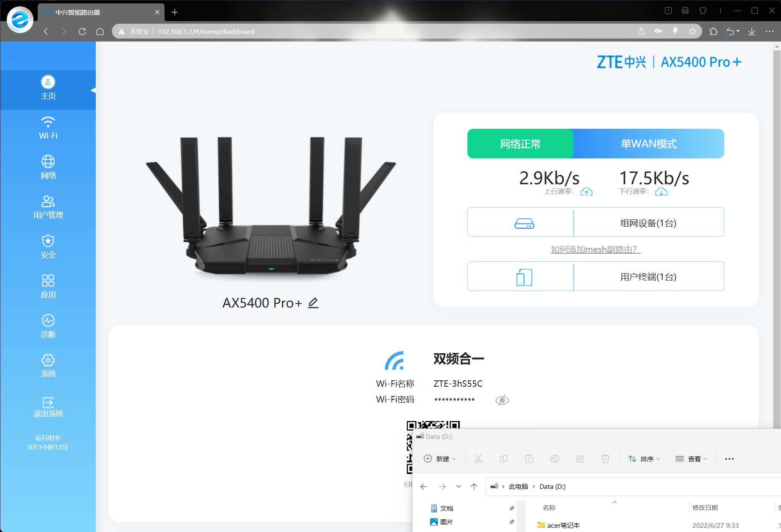The height and width of the screenshot is (532, 781).
Task: Go forward in the browser
Action: [x=64, y=31]
